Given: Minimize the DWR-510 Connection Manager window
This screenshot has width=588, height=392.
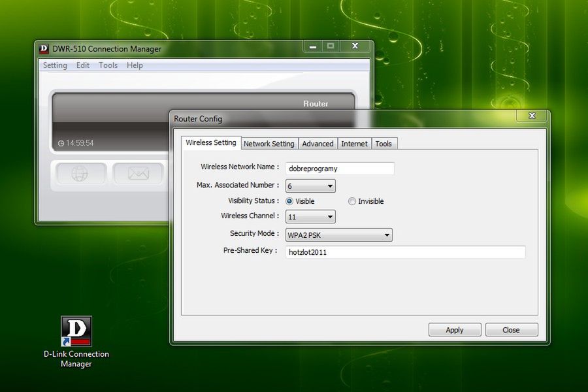Looking at the screenshot, I should pos(313,46).
